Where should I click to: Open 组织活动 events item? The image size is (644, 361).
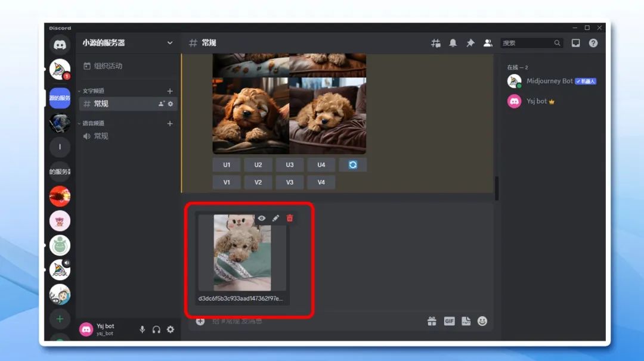pos(128,66)
